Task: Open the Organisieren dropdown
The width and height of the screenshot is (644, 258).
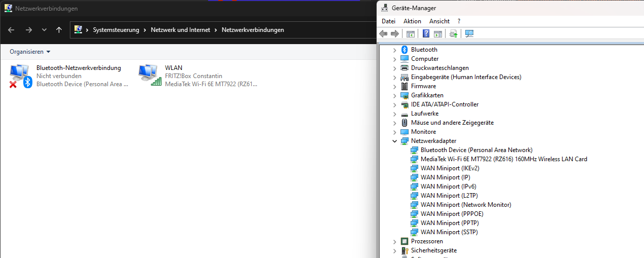Action: (30, 52)
